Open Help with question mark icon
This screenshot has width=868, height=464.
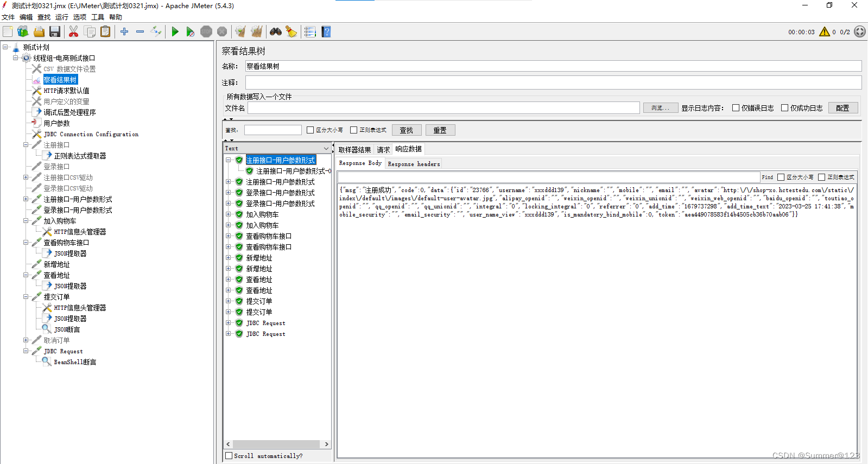326,32
